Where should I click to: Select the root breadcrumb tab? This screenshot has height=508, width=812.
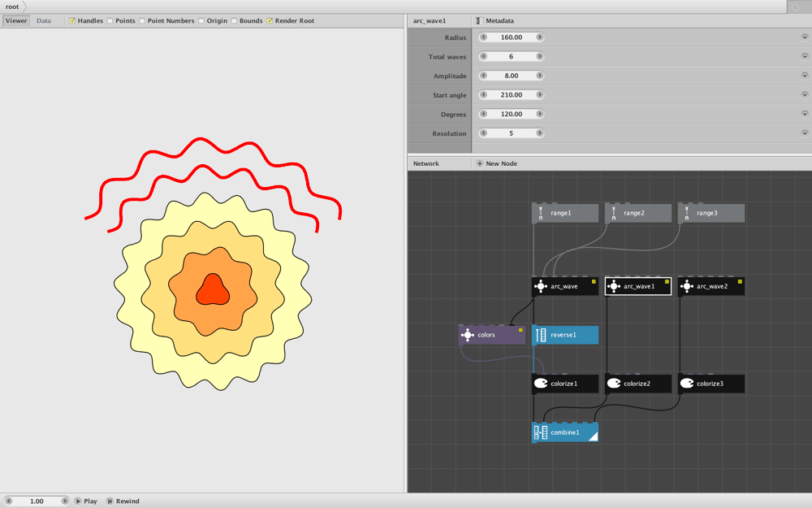(x=12, y=7)
